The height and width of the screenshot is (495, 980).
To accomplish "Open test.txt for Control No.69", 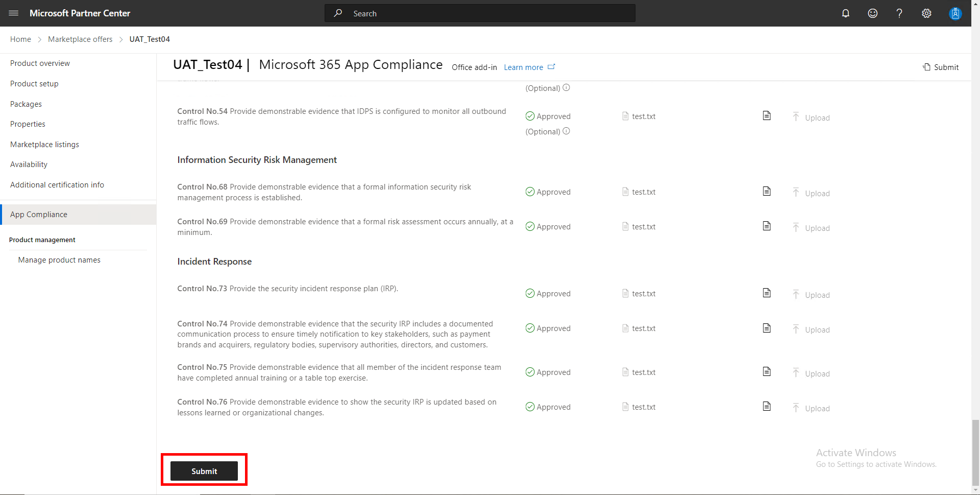I will click(x=639, y=227).
